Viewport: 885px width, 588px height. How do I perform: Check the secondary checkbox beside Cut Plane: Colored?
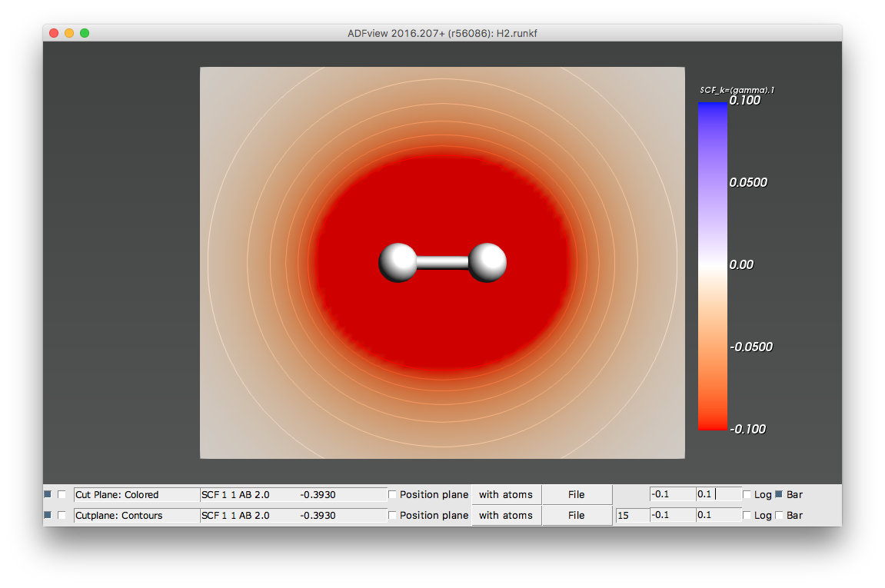[x=62, y=494]
